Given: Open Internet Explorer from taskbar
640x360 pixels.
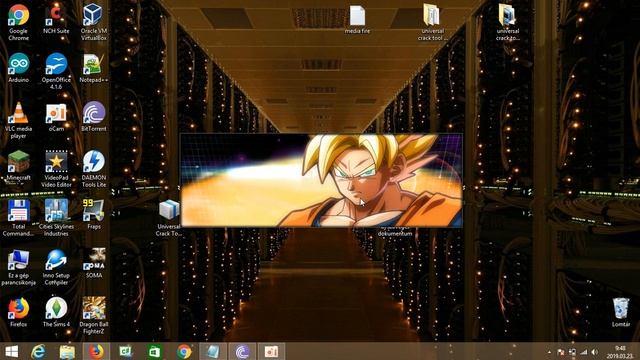Looking at the screenshot, I should click(38, 351).
